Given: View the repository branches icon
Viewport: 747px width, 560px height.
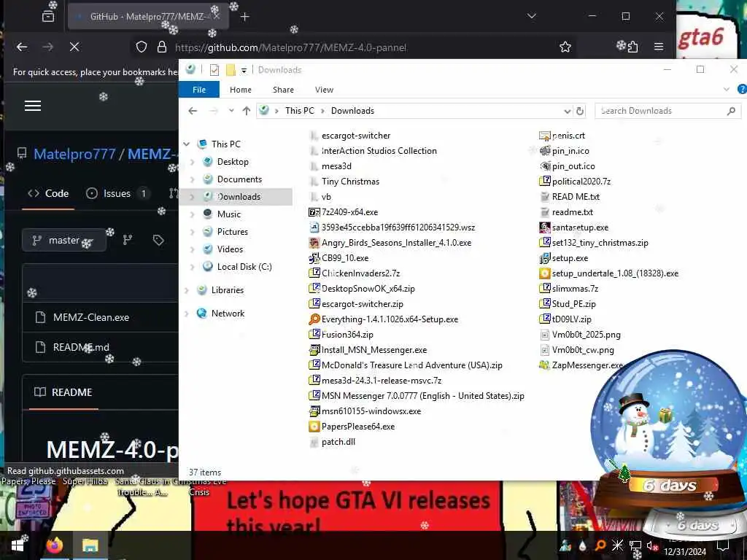Looking at the screenshot, I should click(x=127, y=241).
